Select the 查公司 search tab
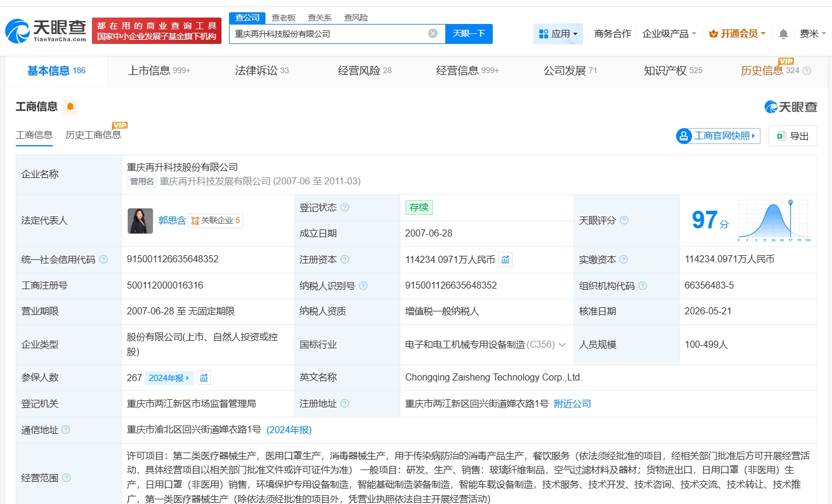This screenshot has height=504, width=832. click(247, 18)
